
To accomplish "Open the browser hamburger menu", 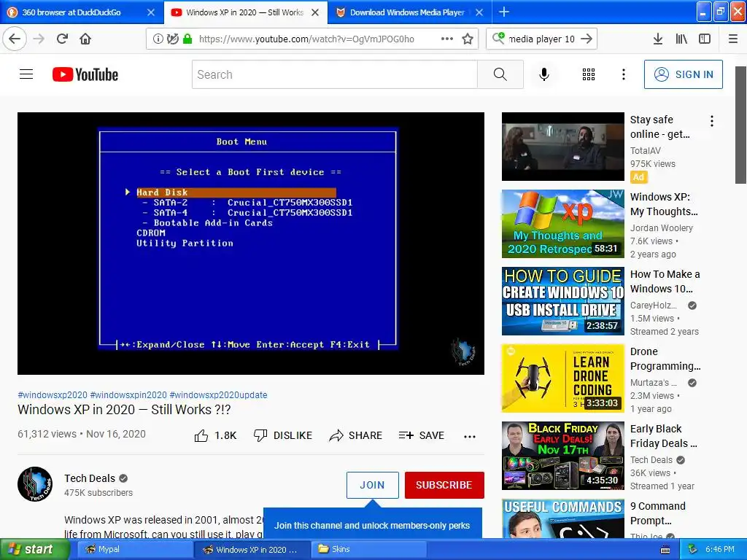I will point(733,39).
